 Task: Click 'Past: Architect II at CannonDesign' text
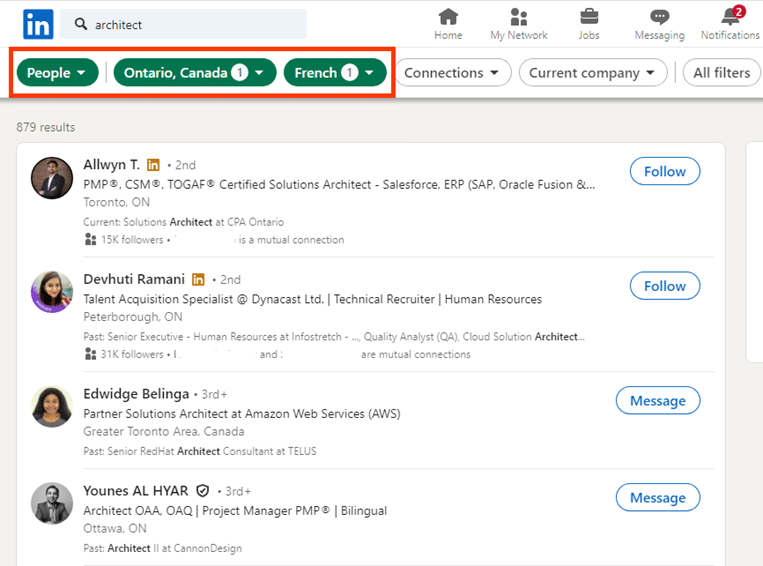click(x=163, y=548)
